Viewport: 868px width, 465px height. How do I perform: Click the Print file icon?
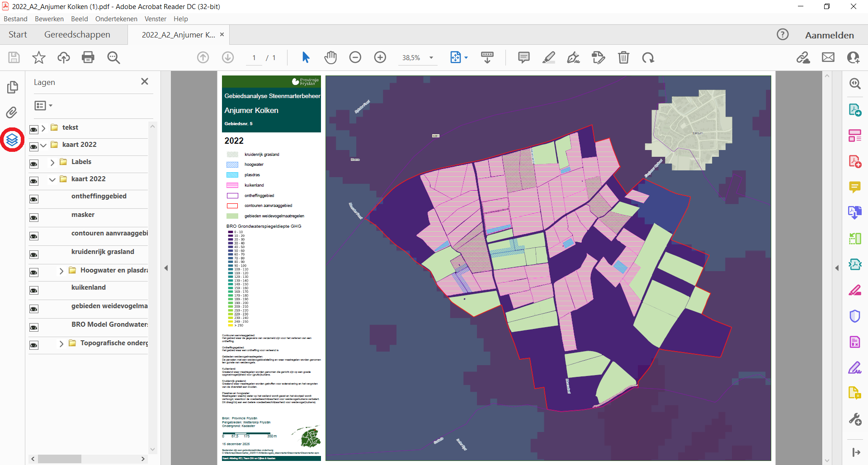pos(88,57)
